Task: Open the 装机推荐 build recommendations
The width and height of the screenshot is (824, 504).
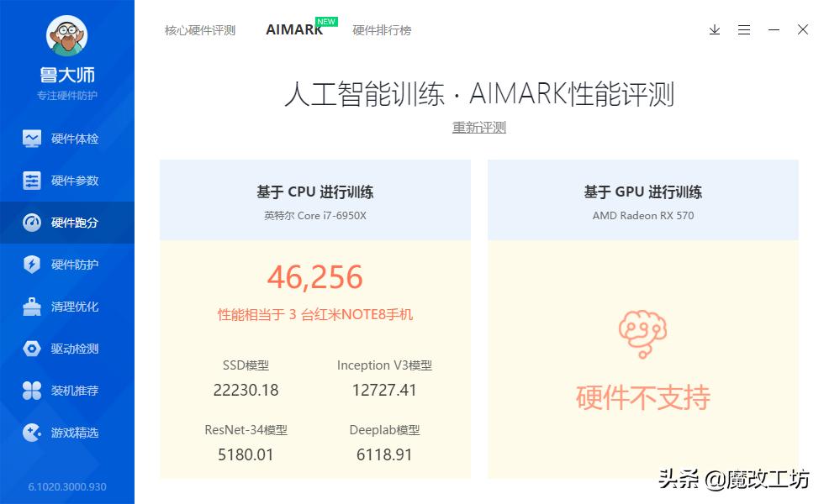Action: point(67,390)
